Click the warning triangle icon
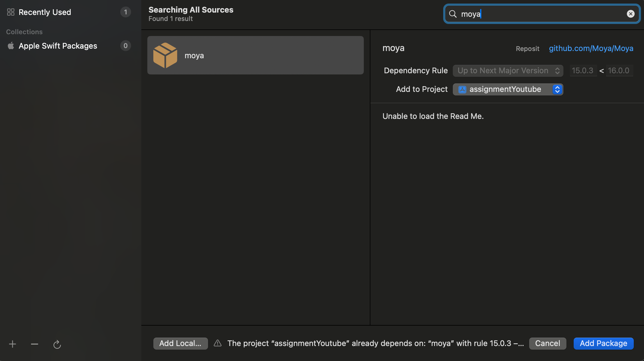 [218, 343]
